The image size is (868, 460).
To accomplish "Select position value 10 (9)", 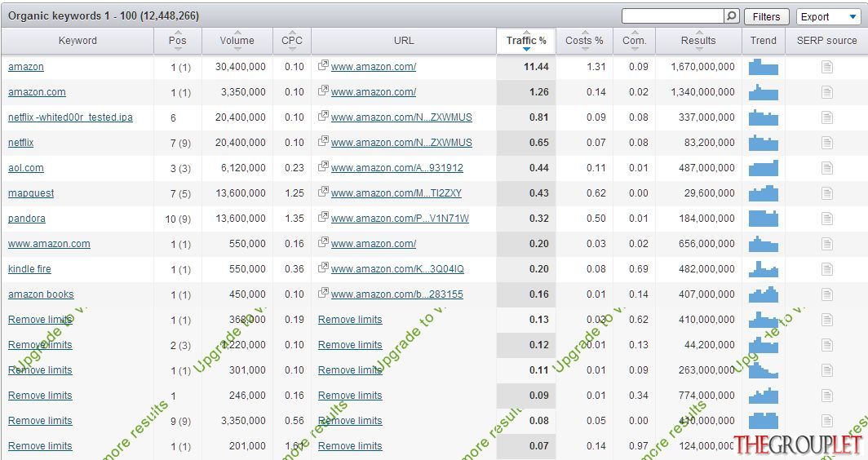I will click(x=178, y=219).
